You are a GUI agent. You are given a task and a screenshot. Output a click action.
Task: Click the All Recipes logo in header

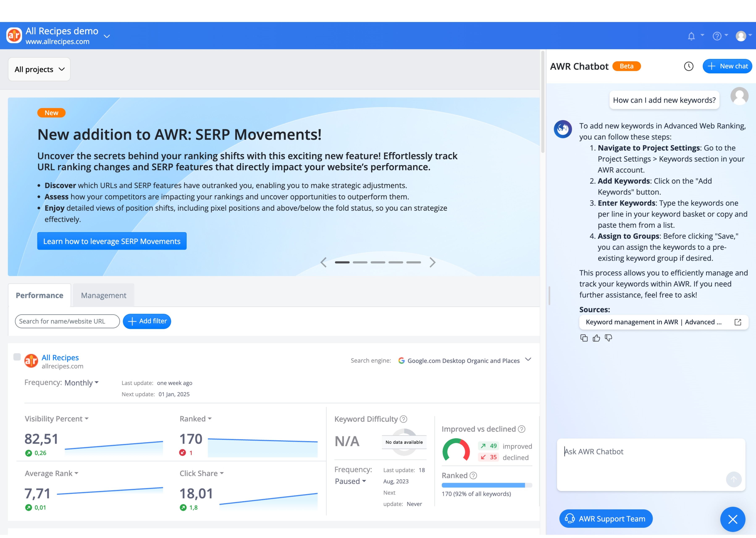(14, 35)
